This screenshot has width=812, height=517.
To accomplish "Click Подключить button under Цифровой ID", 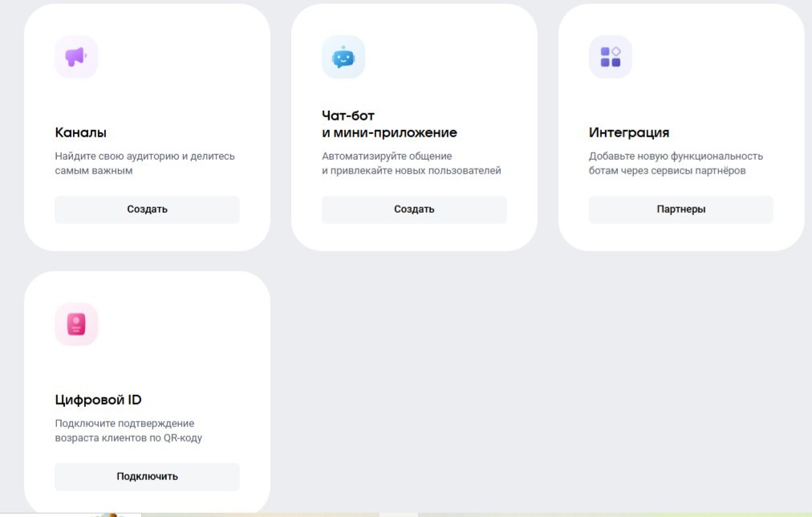I will [x=147, y=477].
